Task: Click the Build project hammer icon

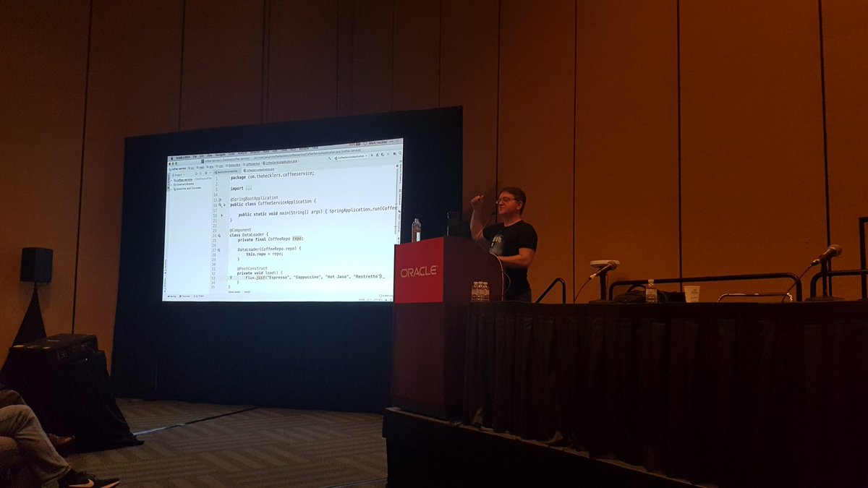Action: (329, 158)
